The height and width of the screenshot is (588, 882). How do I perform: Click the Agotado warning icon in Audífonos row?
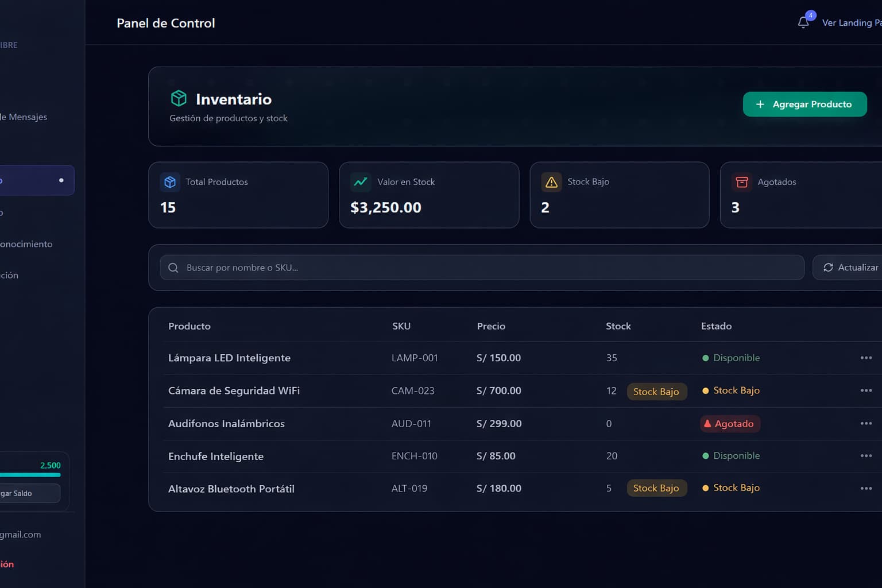click(707, 424)
